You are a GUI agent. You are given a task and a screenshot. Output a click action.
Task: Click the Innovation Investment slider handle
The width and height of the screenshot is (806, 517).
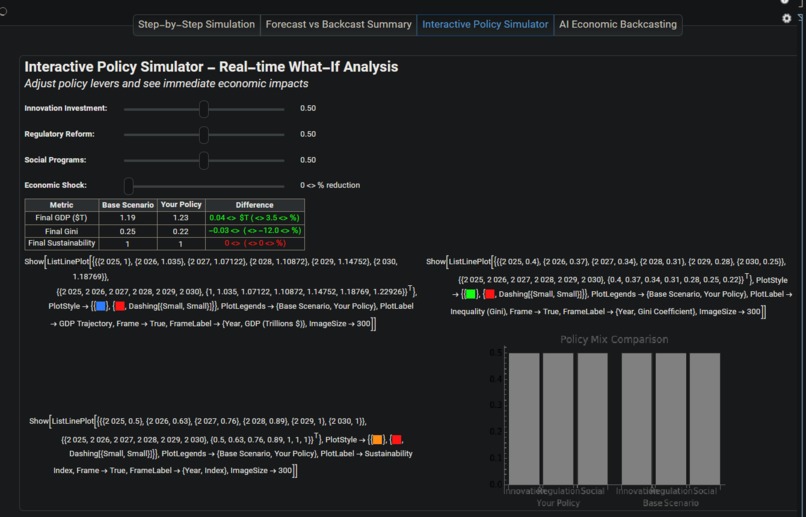pyautogui.click(x=204, y=109)
